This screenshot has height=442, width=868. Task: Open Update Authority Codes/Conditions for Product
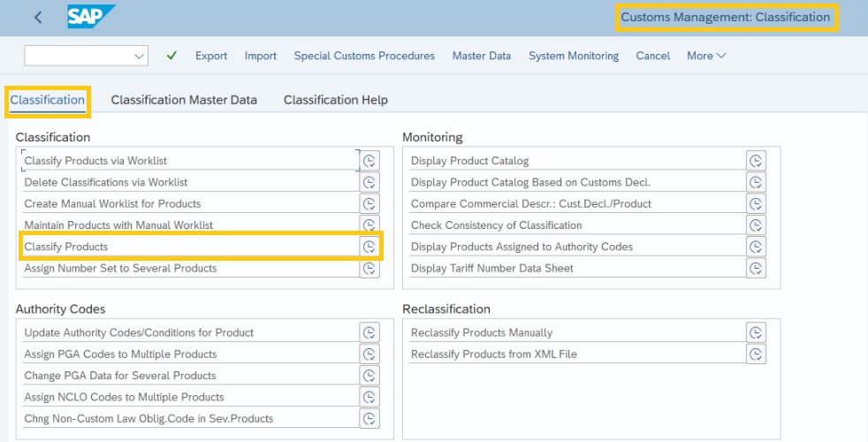click(190, 332)
